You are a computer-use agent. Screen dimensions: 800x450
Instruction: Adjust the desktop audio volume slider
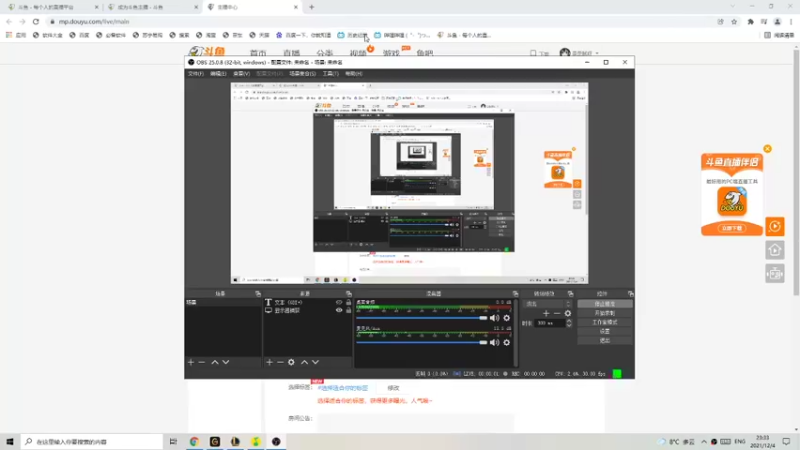[x=421, y=318]
